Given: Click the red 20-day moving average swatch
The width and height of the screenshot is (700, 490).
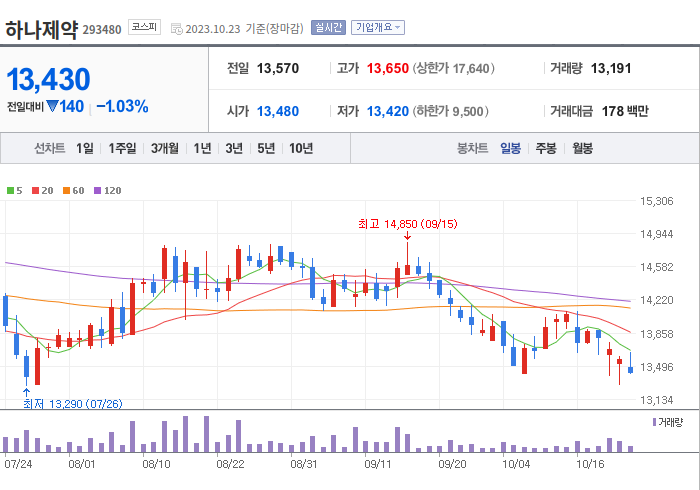Looking at the screenshot, I should [x=35, y=191].
